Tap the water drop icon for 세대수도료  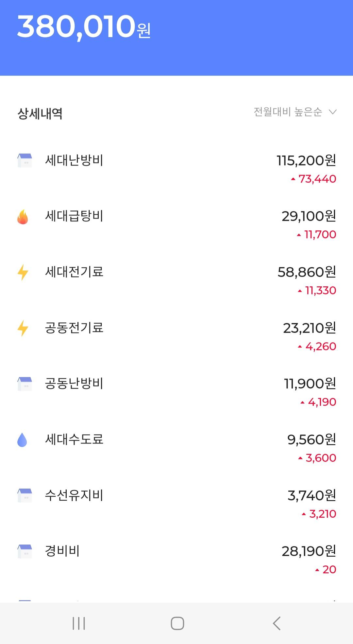[x=22, y=440]
